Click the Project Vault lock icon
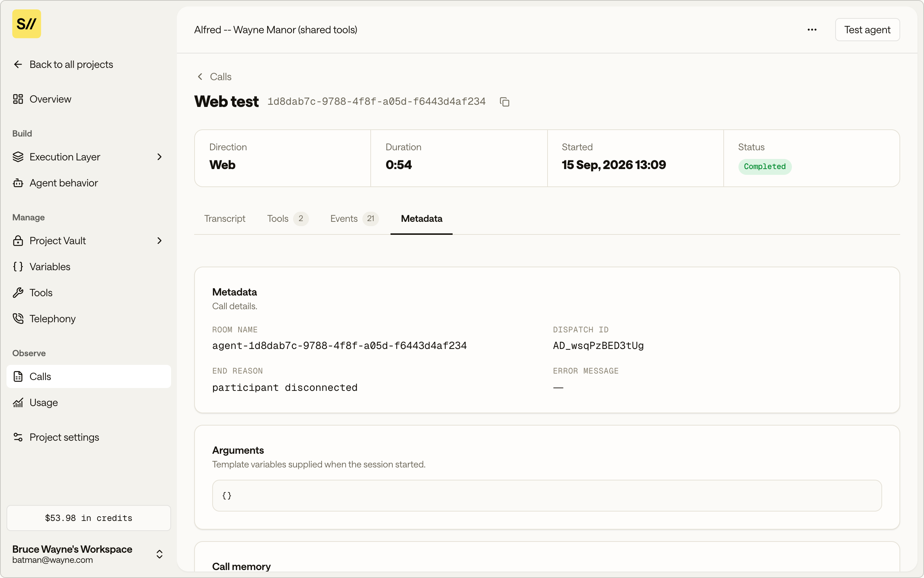This screenshot has width=924, height=578. click(18, 241)
